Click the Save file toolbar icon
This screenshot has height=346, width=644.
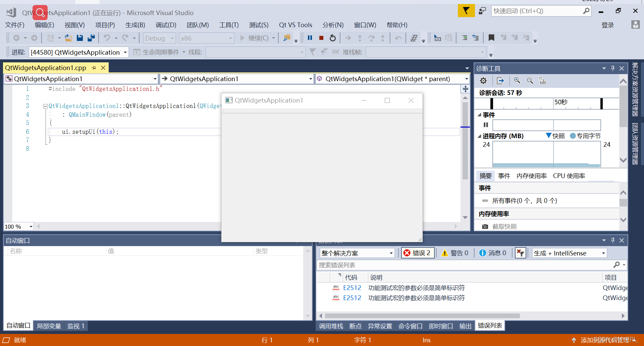(x=80, y=38)
